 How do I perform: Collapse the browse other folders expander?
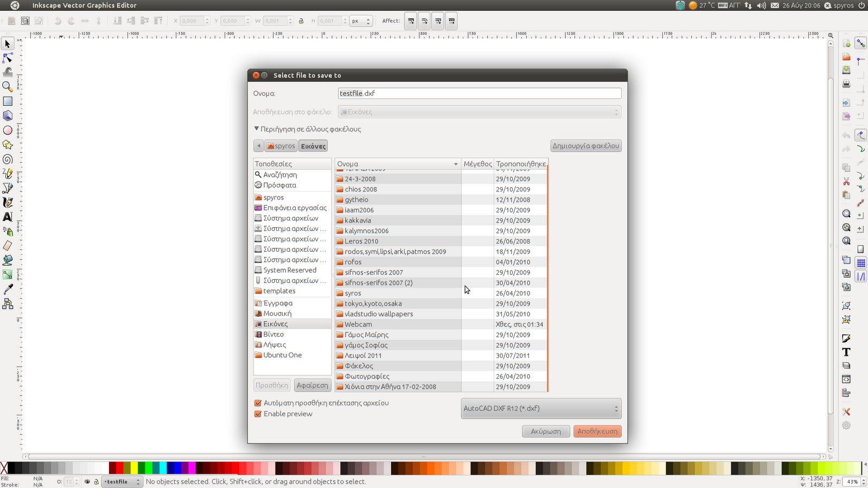pyautogui.click(x=257, y=129)
